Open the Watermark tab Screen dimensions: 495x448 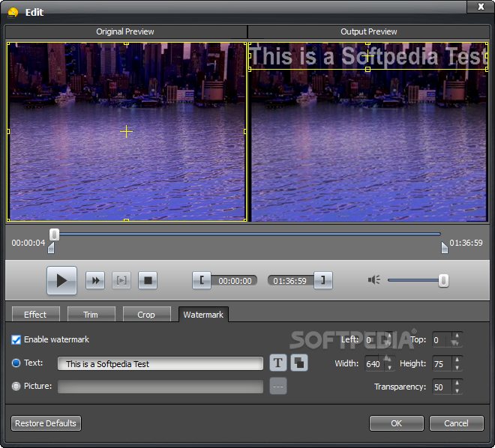click(x=203, y=315)
